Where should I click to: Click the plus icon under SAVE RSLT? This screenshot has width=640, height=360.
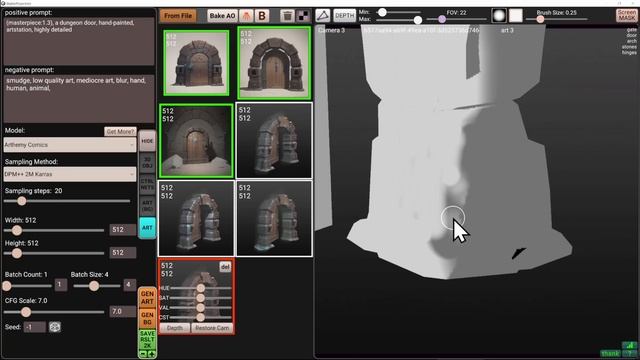(x=151, y=354)
